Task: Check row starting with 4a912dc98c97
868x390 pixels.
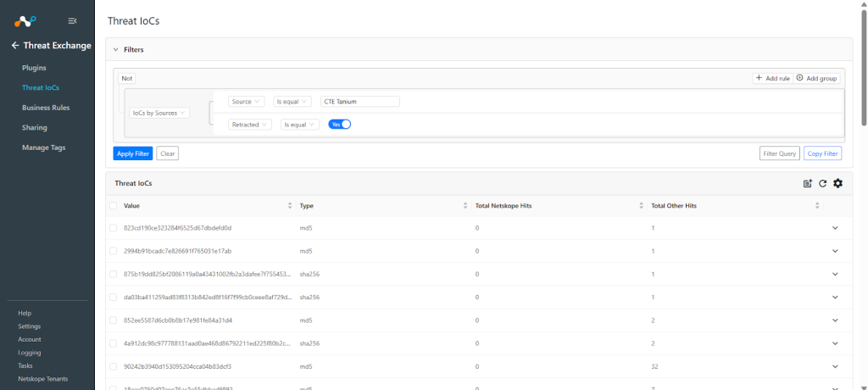Action: tap(113, 343)
